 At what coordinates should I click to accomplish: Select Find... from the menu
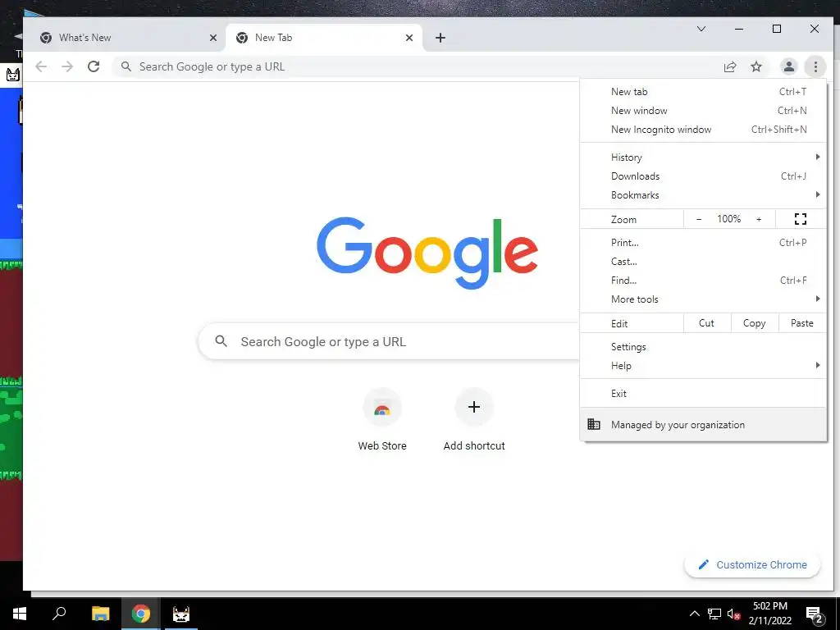coord(703,280)
